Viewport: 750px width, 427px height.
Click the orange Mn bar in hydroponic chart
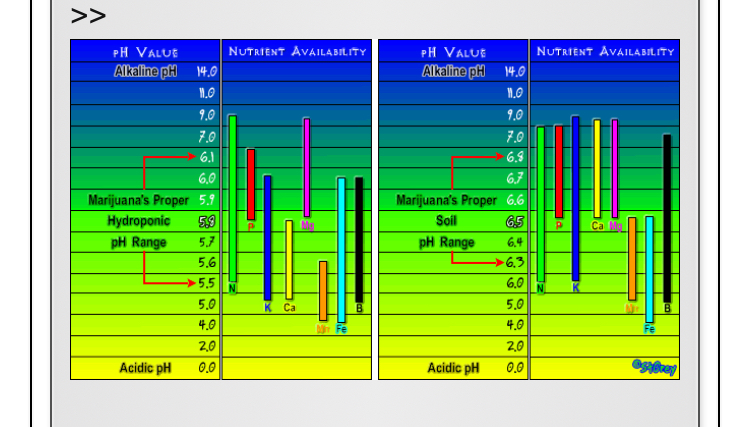point(323,290)
